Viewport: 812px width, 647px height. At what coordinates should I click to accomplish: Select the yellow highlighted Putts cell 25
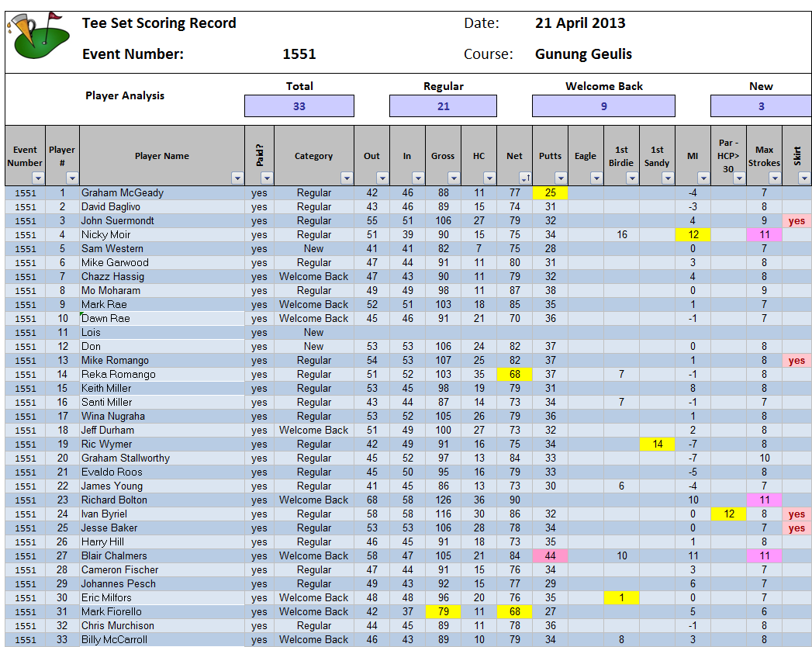[x=550, y=193]
